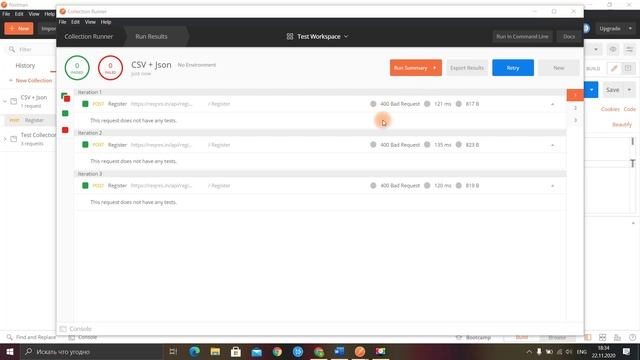The image size is (640, 360).
Task: Open Microsoft Store from taskbar
Action: pos(236,351)
